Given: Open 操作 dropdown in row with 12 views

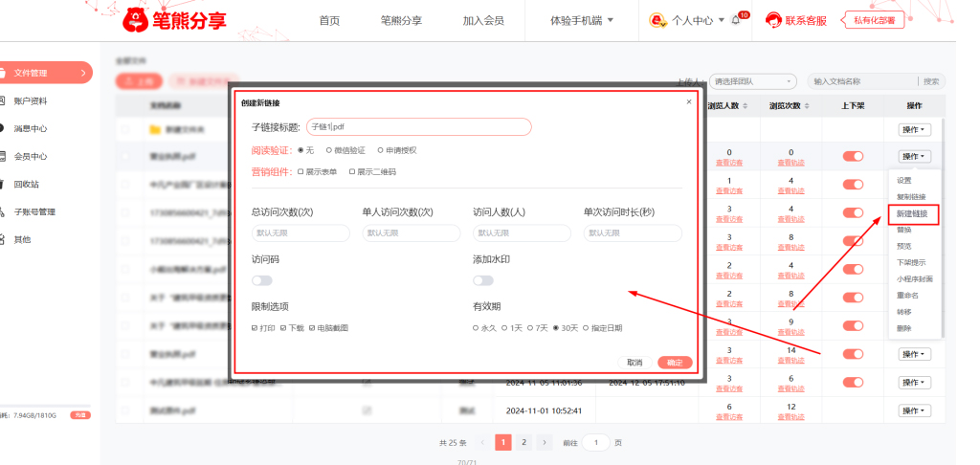Looking at the screenshot, I should 915,410.
